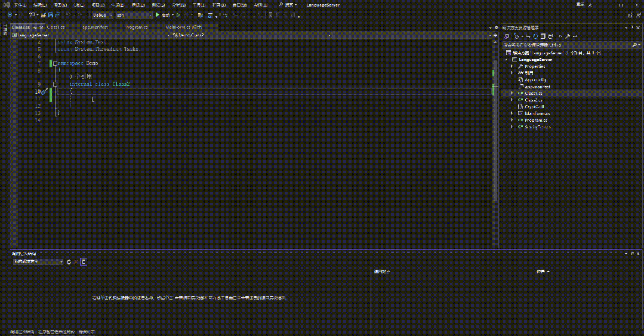Screen dimensions: 644x336
Task: Click the refresh icon in Solution Explorer toolbar
Action: pos(535,36)
